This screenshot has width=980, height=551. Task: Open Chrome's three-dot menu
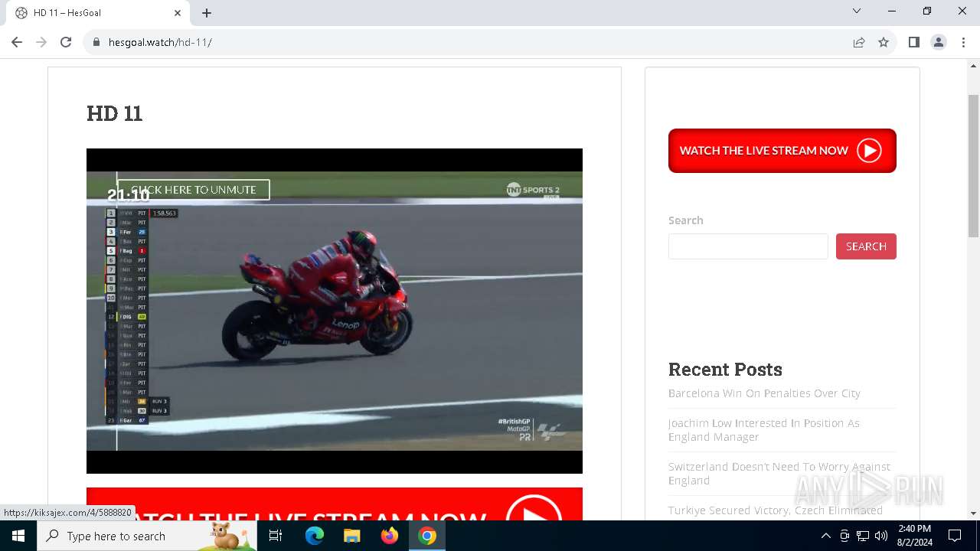coord(963,42)
